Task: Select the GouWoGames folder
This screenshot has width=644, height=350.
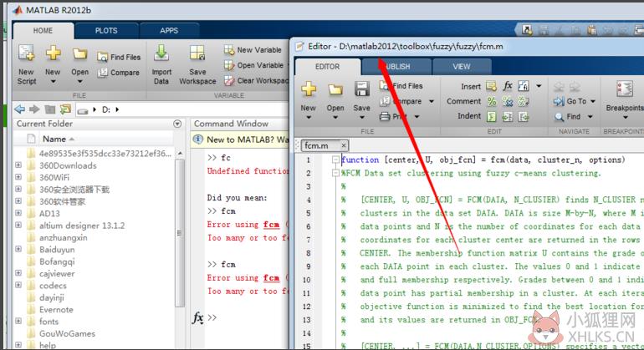Action: tap(68, 333)
